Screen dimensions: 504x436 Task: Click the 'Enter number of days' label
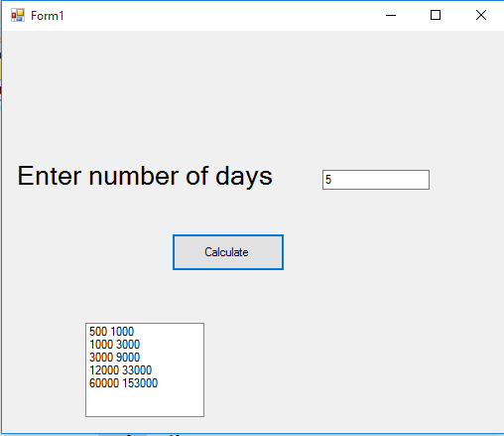pyautogui.click(x=145, y=177)
